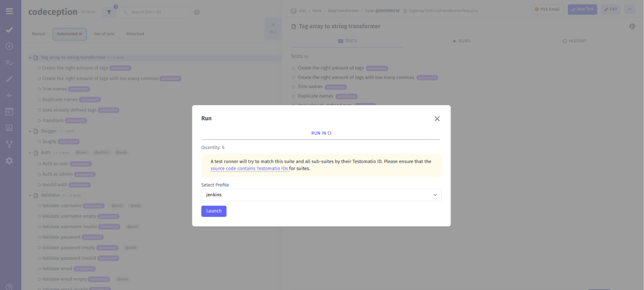Viewport: 644px width, 290px height.
Task: Collapse the 'Validator' suite
Action: 30,195
